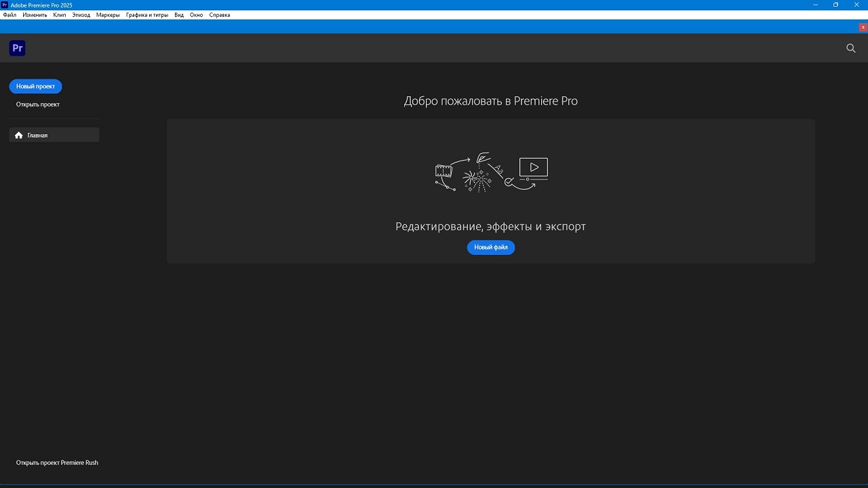Minimize the Premiere Pro window
Screen dimensions: 868x488
click(x=815, y=5)
